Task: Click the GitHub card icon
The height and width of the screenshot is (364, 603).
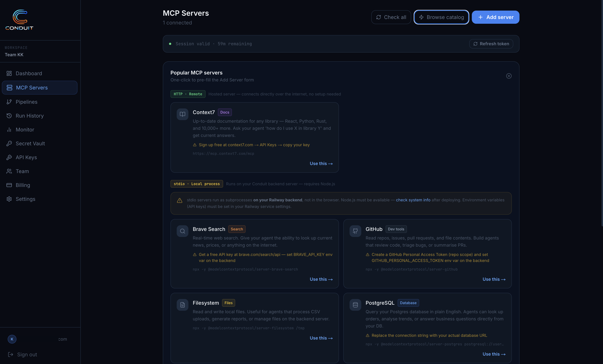Action: coord(355,231)
